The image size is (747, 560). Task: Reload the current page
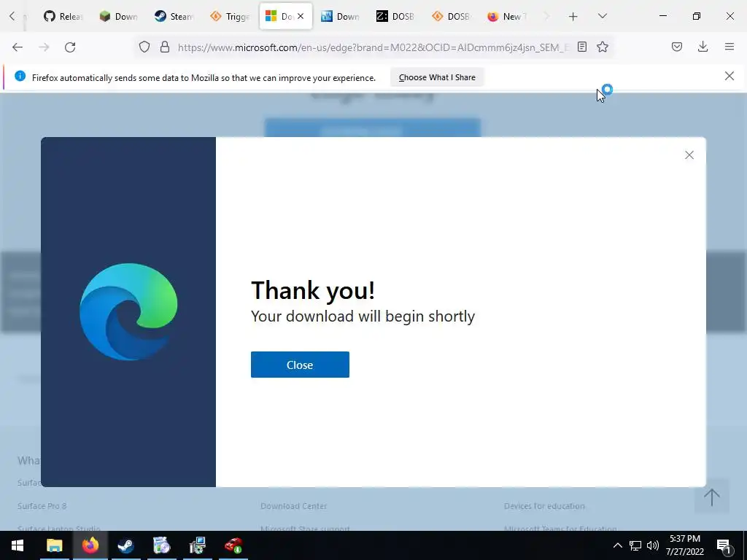(x=70, y=47)
